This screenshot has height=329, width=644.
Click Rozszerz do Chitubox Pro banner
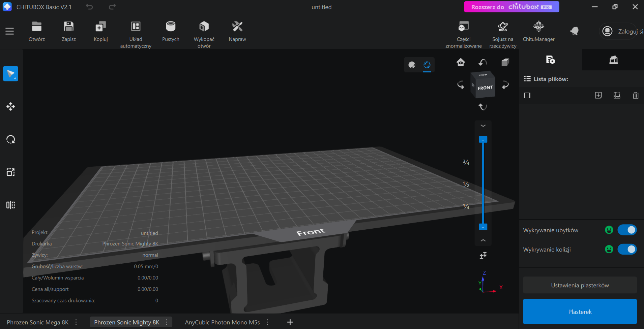(x=511, y=7)
